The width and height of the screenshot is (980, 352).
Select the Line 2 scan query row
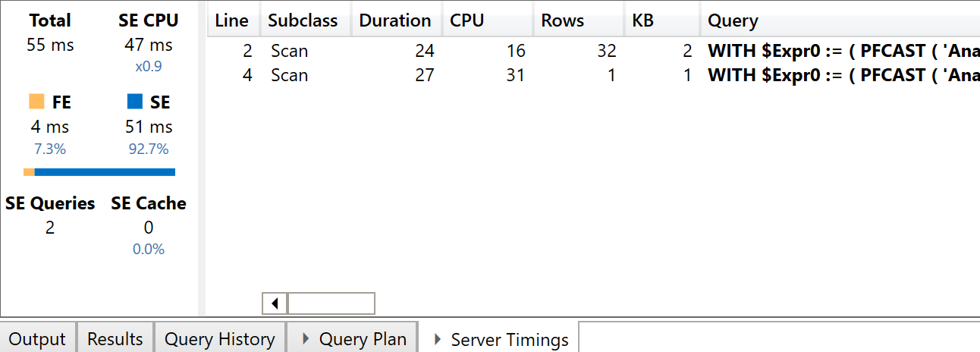[594, 52]
